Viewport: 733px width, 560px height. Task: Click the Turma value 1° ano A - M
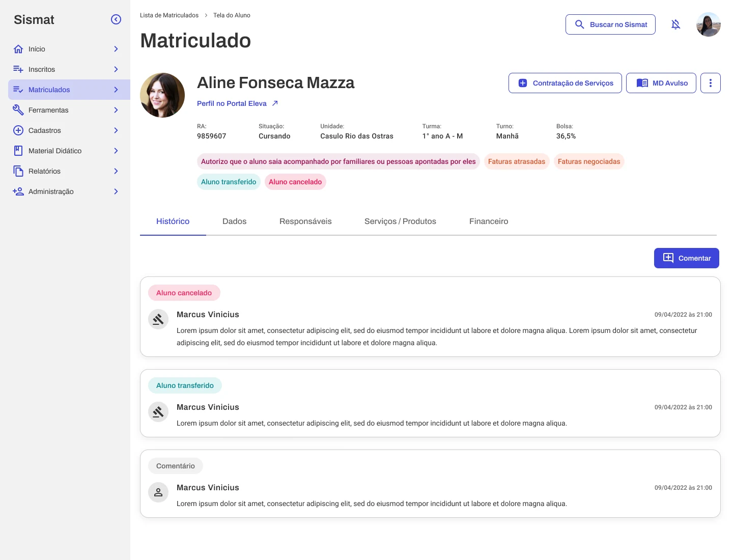coord(442,136)
